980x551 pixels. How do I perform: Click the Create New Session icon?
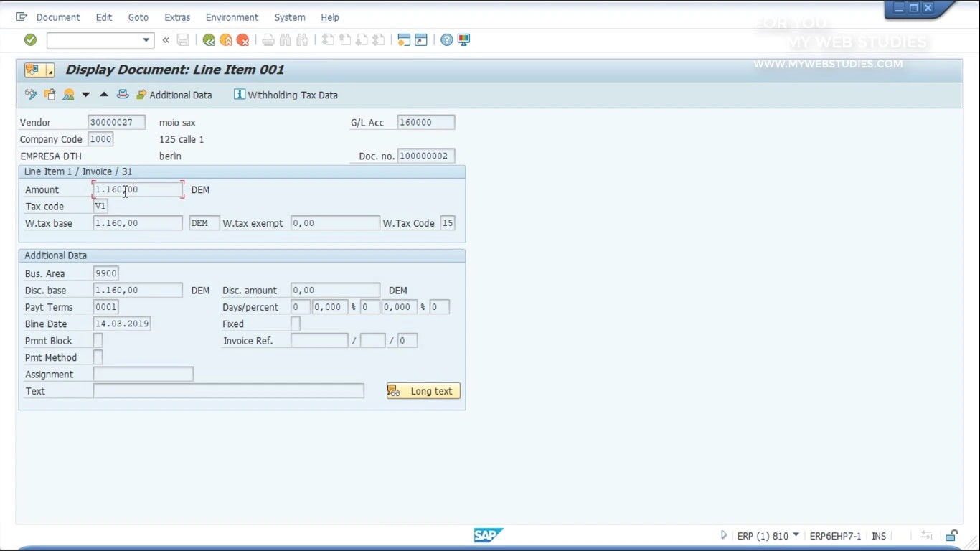pyautogui.click(x=404, y=40)
